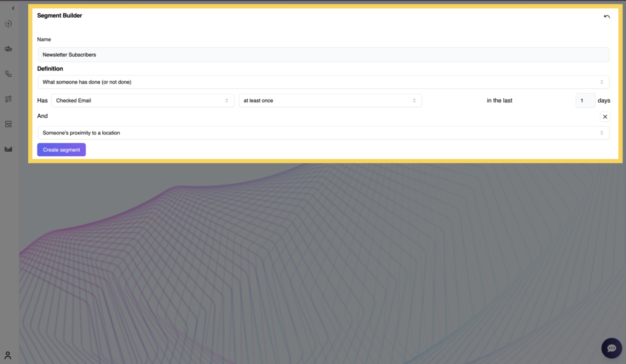Click the 'Definition' label
The width and height of the screenshot is (626, 364).
pyautogui.click(x=50, y=69)
